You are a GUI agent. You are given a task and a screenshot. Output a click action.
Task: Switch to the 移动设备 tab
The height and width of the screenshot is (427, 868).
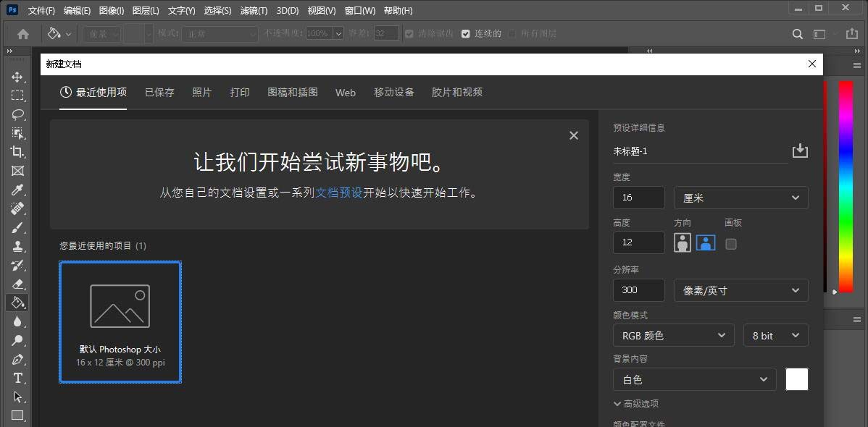coord(394,93)
